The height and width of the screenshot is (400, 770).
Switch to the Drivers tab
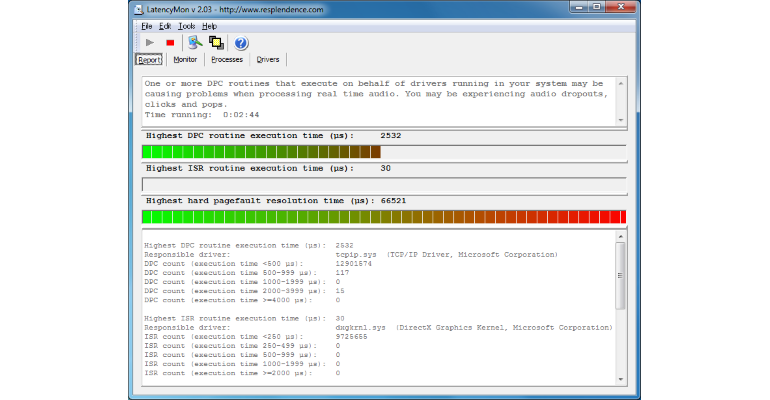268,60
